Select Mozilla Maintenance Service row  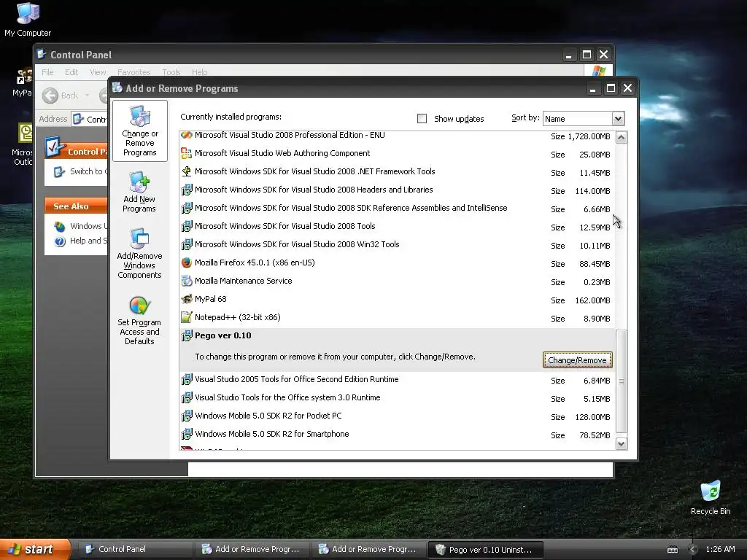click(x=398, y=281)
